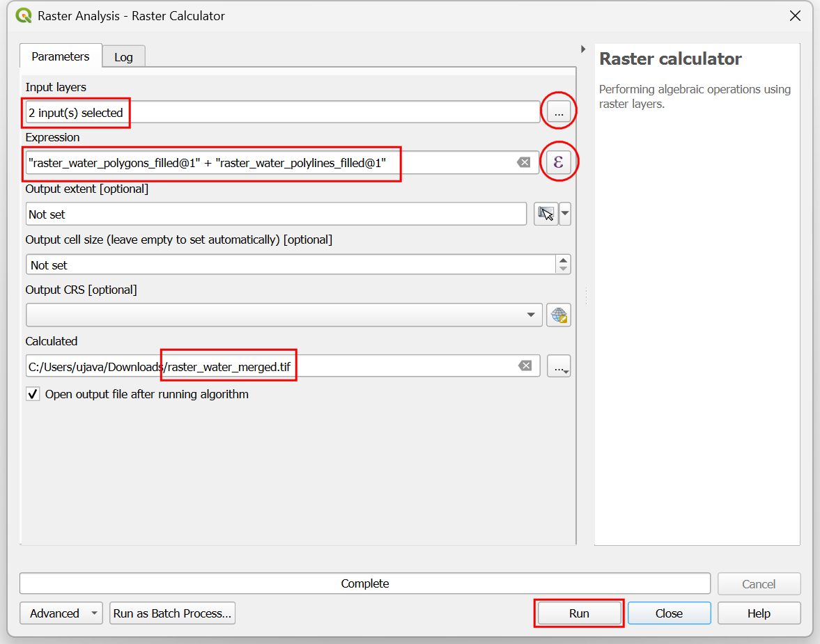Clear the Expression field text
This screenshot has height=644, width=820.
(523, 162)
